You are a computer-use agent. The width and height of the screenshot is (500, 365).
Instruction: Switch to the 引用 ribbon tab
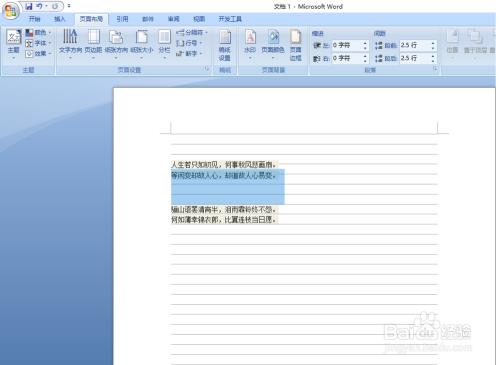coord(122,19)
